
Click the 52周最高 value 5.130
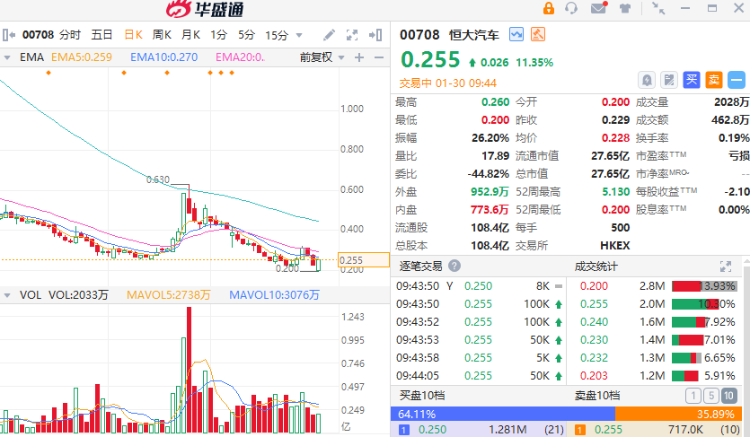click(616, 192)
